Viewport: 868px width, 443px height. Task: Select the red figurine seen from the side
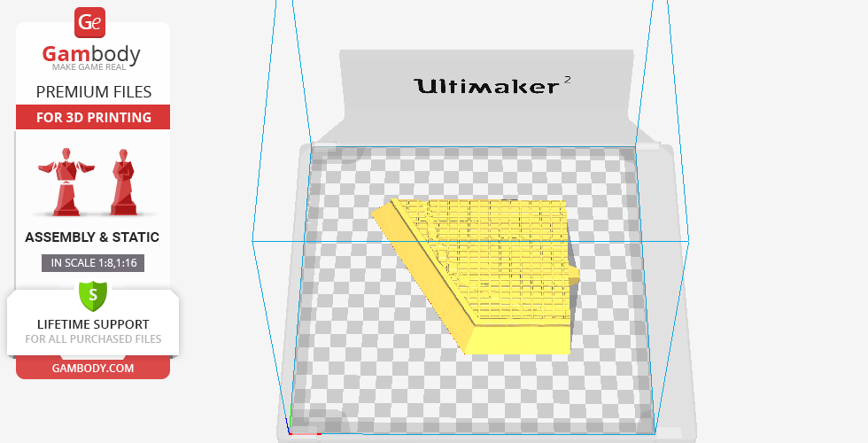click(122, 182)
